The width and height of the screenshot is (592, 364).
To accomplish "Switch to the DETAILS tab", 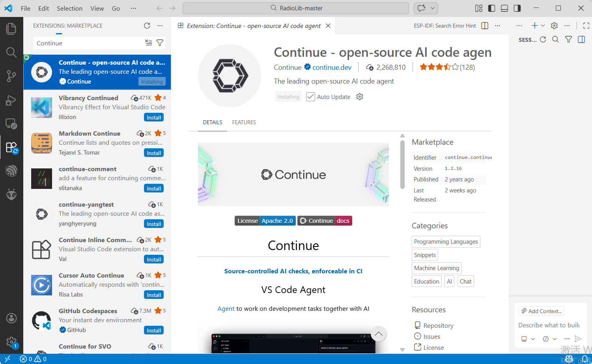I will coord(213,122).
